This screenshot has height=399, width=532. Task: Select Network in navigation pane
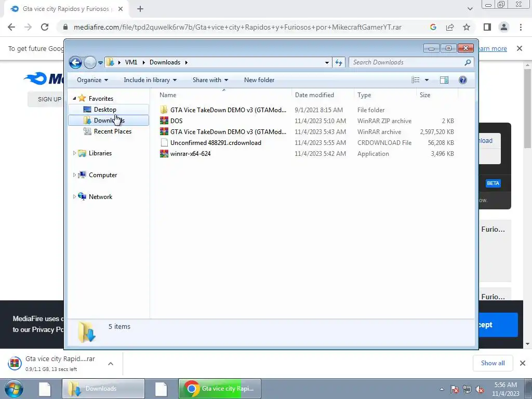coord(100,197)
